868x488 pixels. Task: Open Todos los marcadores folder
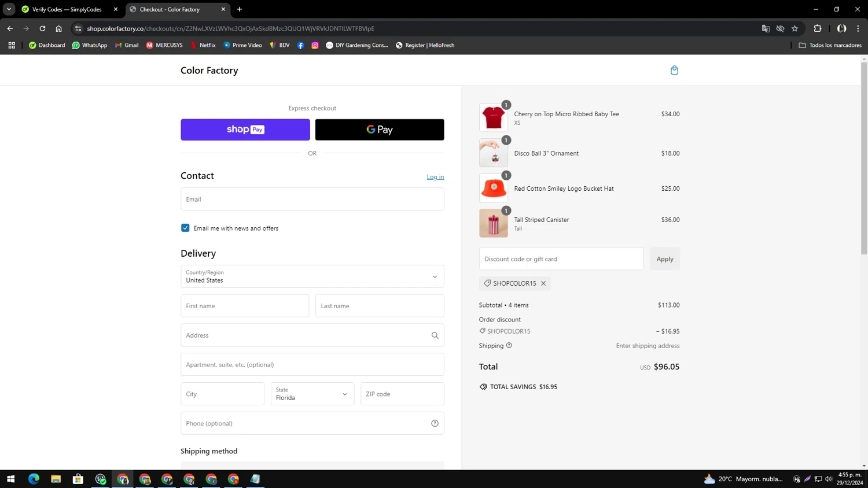click(830, 45)
